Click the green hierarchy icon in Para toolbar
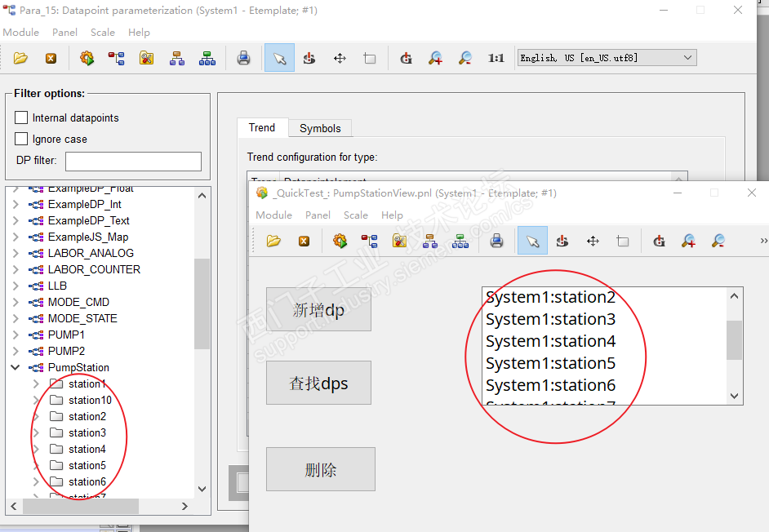769x532 pixels. 207,59
